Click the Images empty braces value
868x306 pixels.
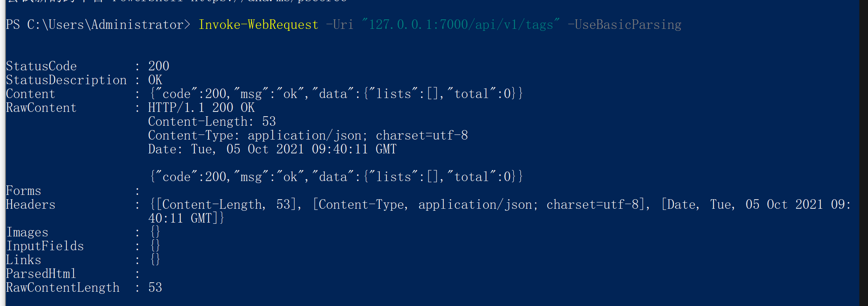tap(155, 232)
